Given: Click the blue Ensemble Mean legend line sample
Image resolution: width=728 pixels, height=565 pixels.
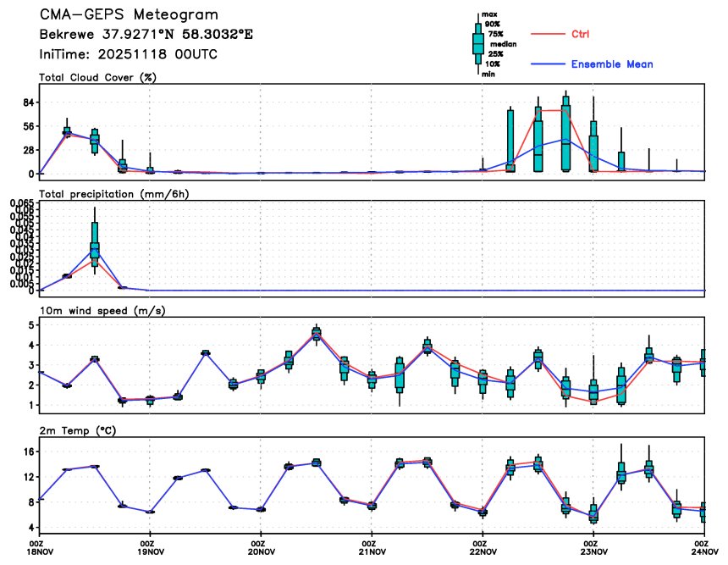Looking at the screenshot, I should click(548, 64).
